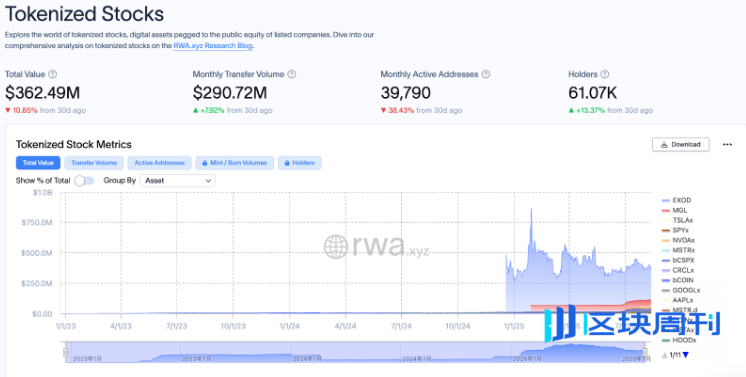Toggle HOODx series in legend
746x377 pixels.
coord(678,340)
